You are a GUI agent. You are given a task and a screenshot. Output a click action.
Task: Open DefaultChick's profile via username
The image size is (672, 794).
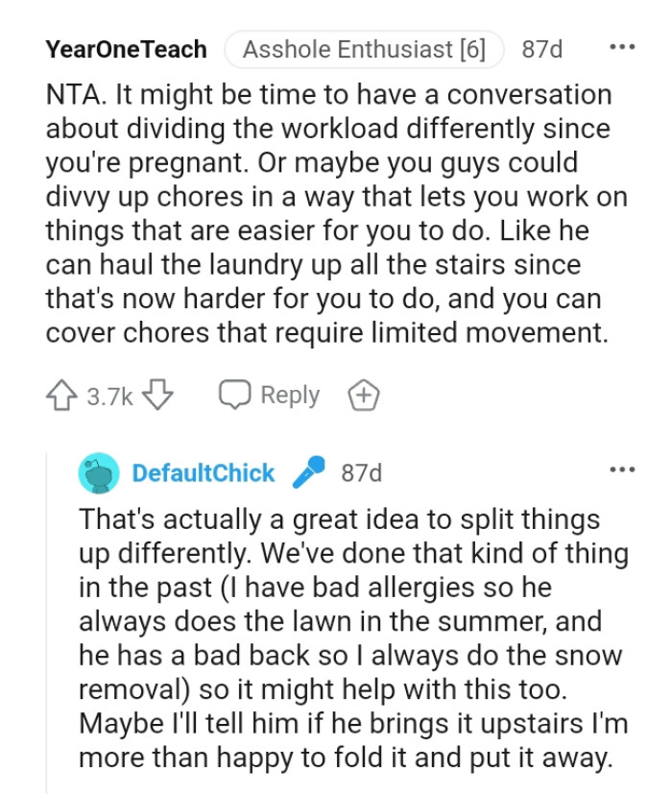coord(204,471)
